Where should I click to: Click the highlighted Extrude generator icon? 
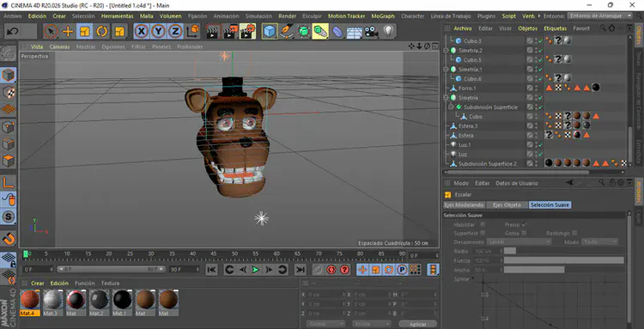pos(320,31)
